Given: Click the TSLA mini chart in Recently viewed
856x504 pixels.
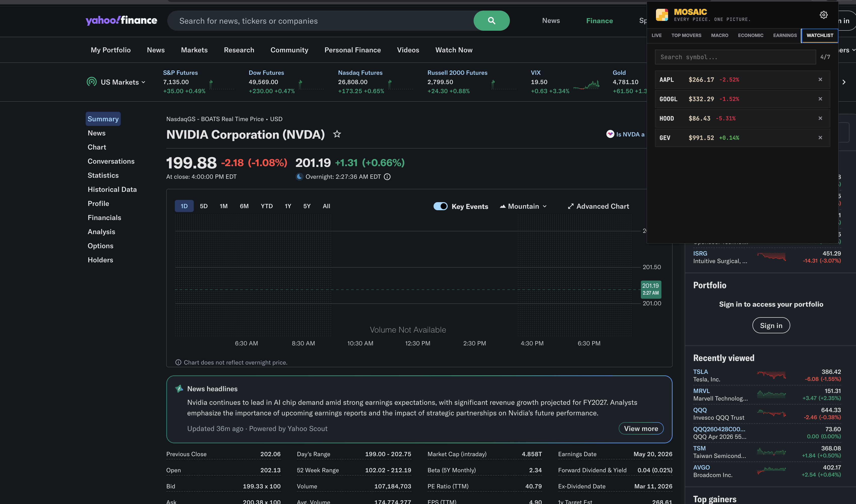Looking at the screenshot, I should [771, 375].
